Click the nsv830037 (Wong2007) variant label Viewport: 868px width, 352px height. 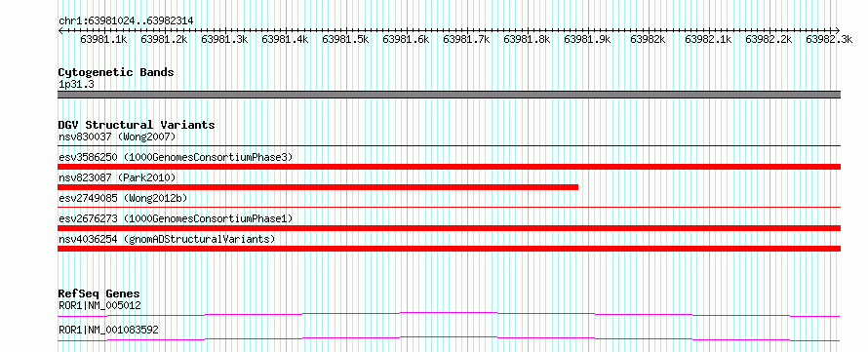(117, 137)
